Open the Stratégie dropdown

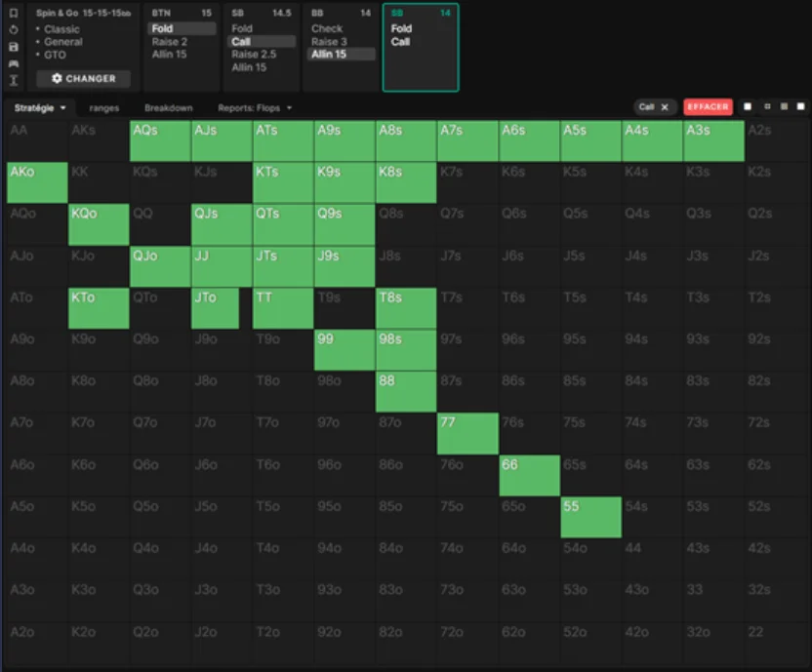[40, 108]
